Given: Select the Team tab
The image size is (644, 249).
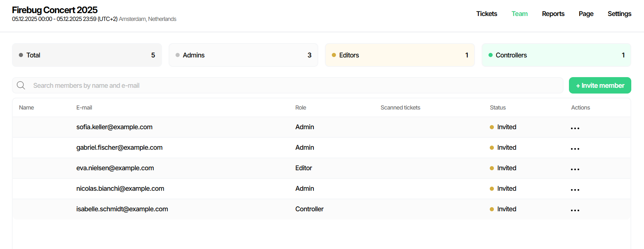Looking at the screenshot, I should tap(519, 14).
